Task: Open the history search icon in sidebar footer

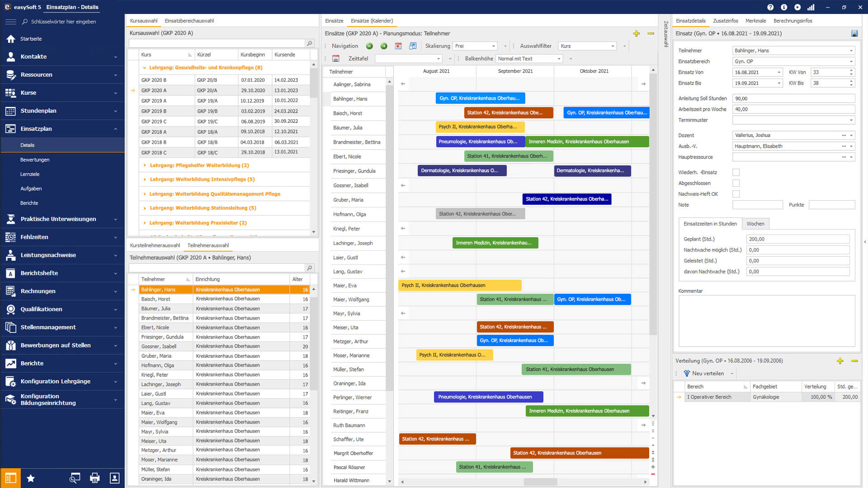Action: [75, 478]
